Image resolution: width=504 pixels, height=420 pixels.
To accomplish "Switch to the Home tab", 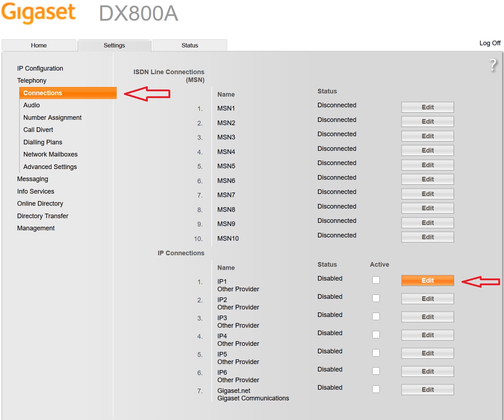I will (x=39, y=45).
